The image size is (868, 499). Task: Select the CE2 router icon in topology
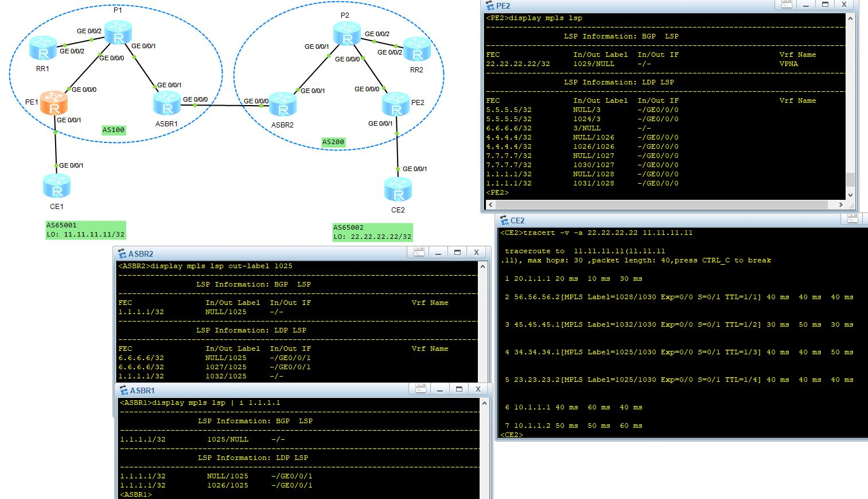pos(398,189)
